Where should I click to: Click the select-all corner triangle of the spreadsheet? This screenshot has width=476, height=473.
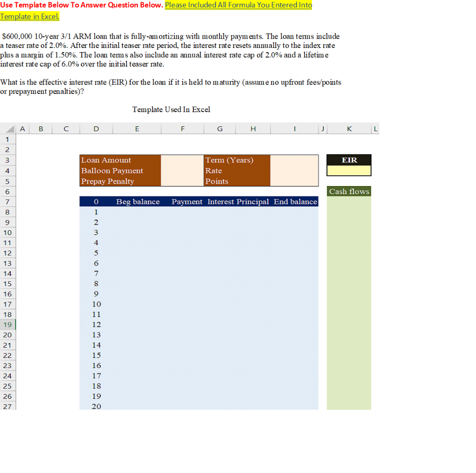click(10, 129)
